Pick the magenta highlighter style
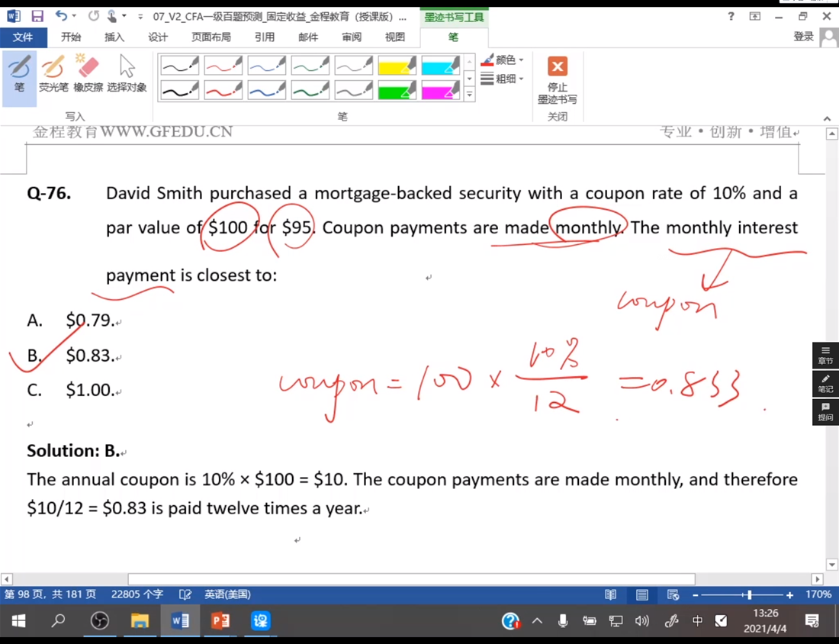The image size is (839, 644). [440, 90]
